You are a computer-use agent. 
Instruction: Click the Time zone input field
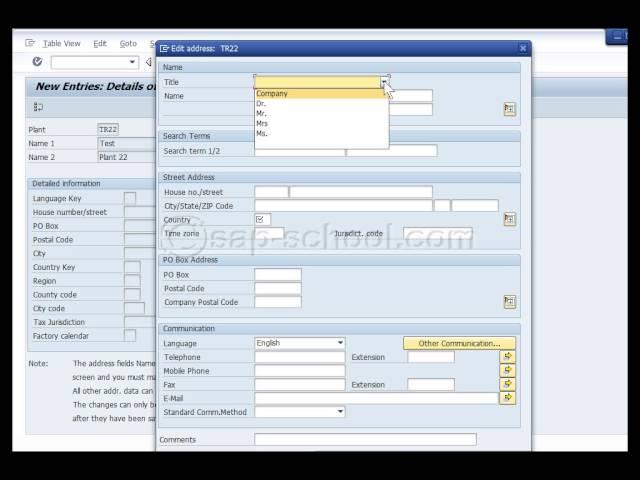pos(269,233)
